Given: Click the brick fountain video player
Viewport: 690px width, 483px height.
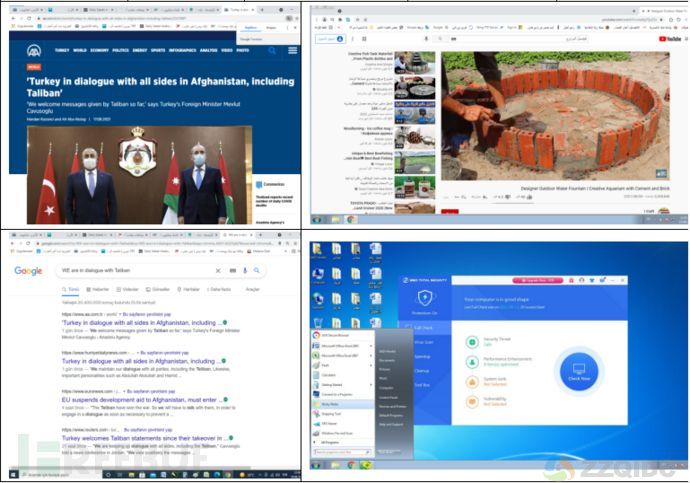Looking at the screenshot, I should 555,116.
